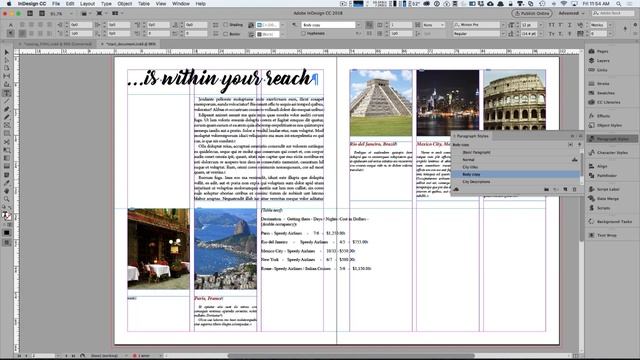Click the Publish Online button
This screenshot has height=360, width=640.
click(532, 13)
